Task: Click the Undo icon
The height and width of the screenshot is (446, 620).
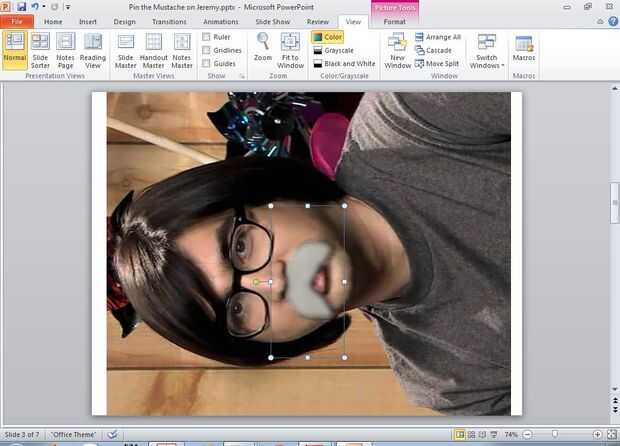Action: (x=35, y=7)
